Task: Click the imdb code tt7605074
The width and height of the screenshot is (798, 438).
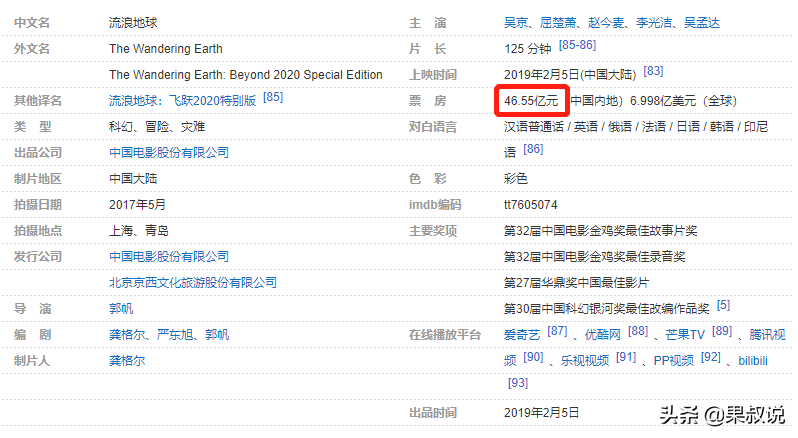Action: [x=531, y=205]
